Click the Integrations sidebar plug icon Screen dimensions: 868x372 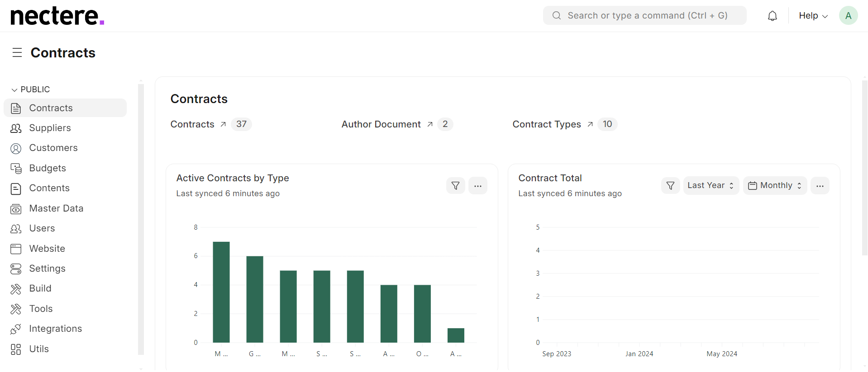coord(16,329)
